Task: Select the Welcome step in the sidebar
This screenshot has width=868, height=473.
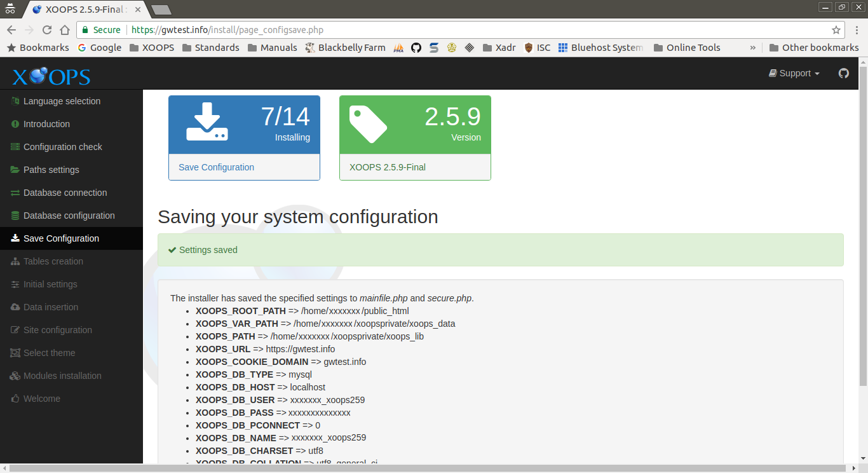Action: [x=14, y=399]
